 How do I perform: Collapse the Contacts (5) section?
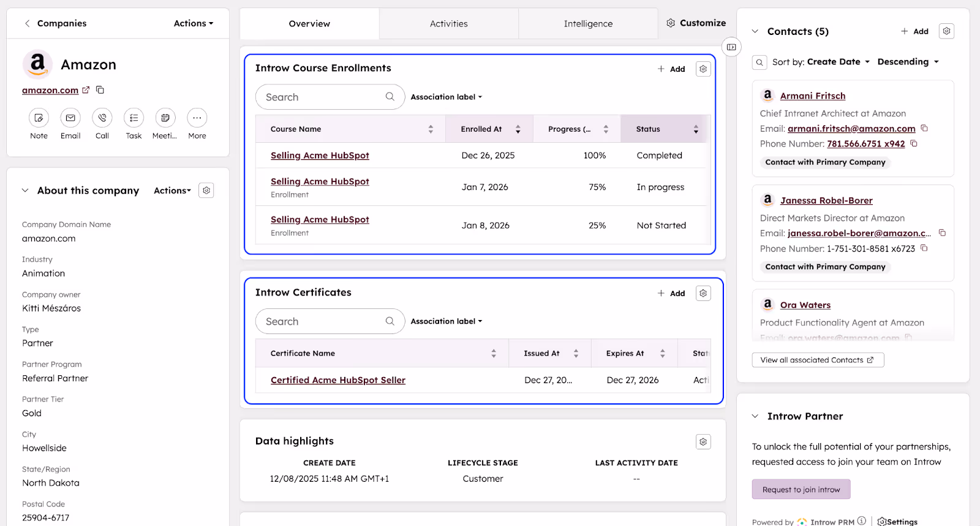tap(755, 31)
